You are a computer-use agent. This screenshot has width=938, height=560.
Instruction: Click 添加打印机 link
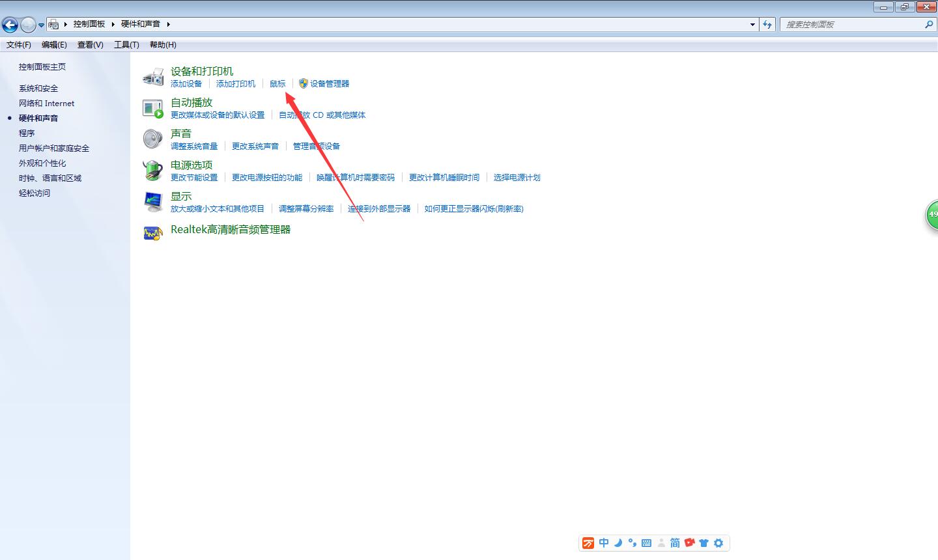236,84
